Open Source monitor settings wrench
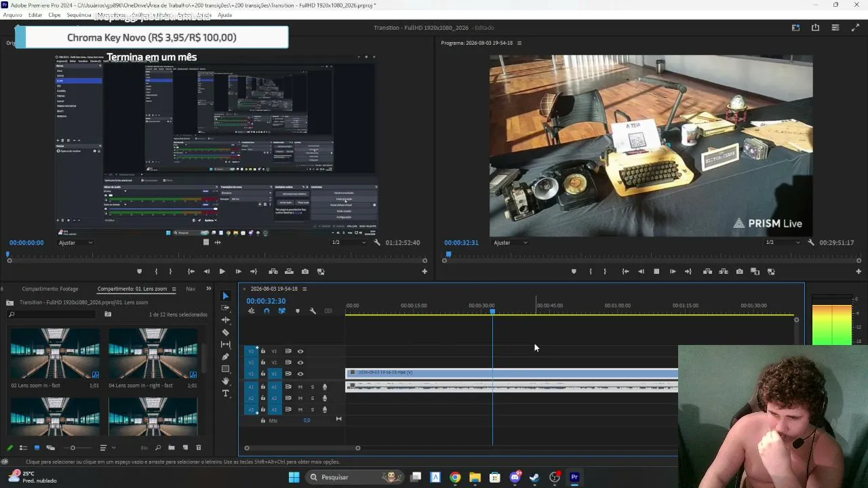Screen dimensions: 868x488 pyautogui.click(x=376, y=243)
